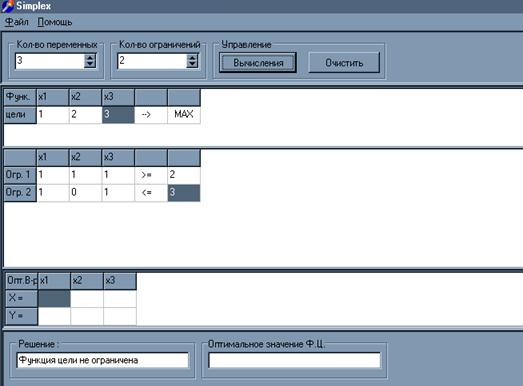Click the X = row header
Viewport: 523px width, 386px height.
coord(22,298)
